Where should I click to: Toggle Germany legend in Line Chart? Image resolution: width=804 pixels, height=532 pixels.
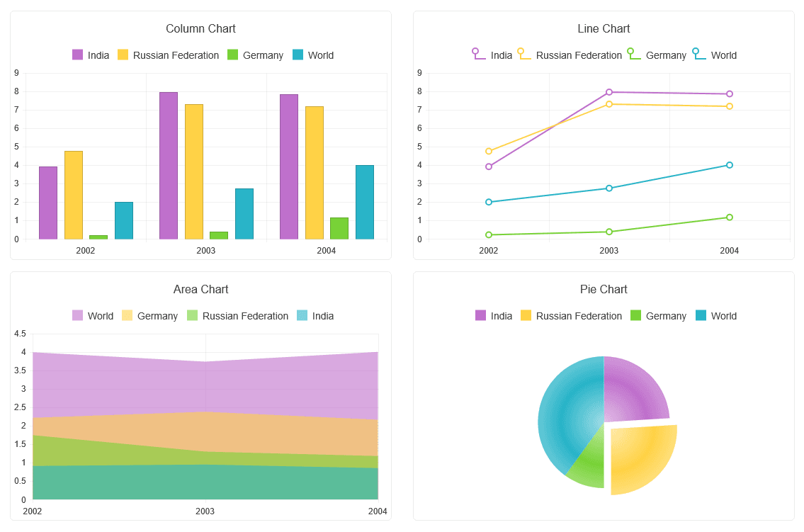click(x=657, y=55)
